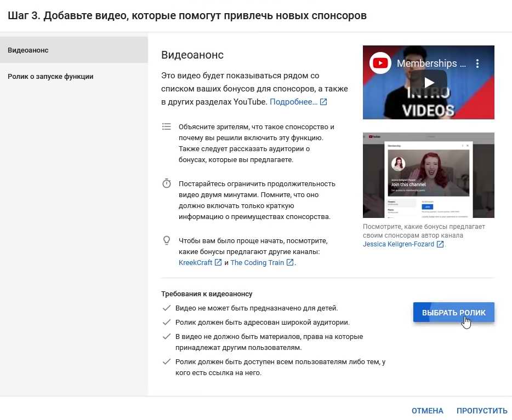Click checkmark beside Видео не может быть предназначено
The width and height of the screenshot is (512, 420).
pyautogui.click(x=167, y=308)
